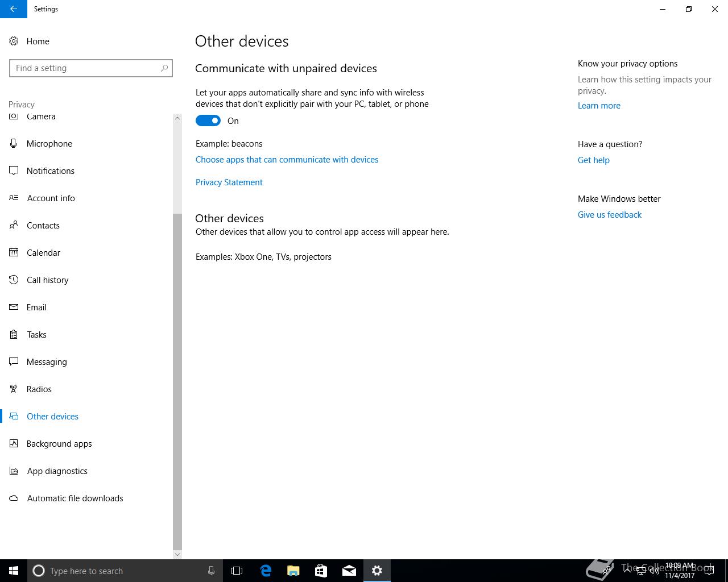
Task: Click sidebar scrollbar up arrow
Action: [177, 118]
